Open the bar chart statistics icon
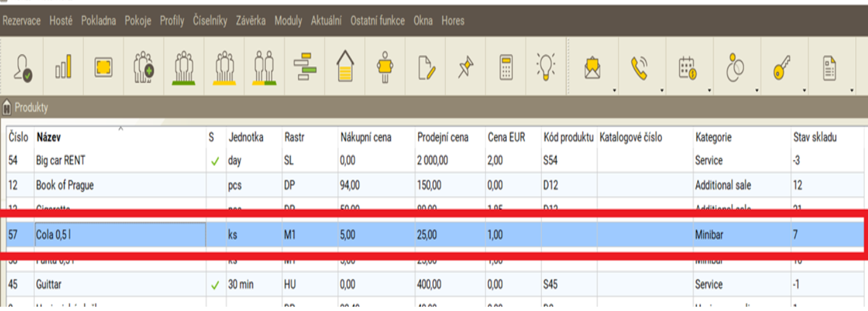This screenshot has height=311, width=868. point(63,67)
